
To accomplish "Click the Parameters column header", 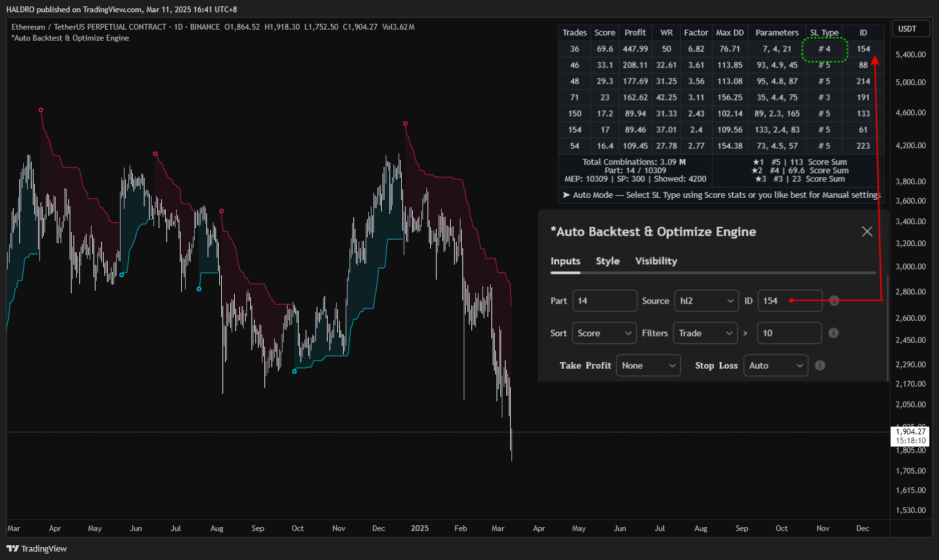I will tap(777, 33).
